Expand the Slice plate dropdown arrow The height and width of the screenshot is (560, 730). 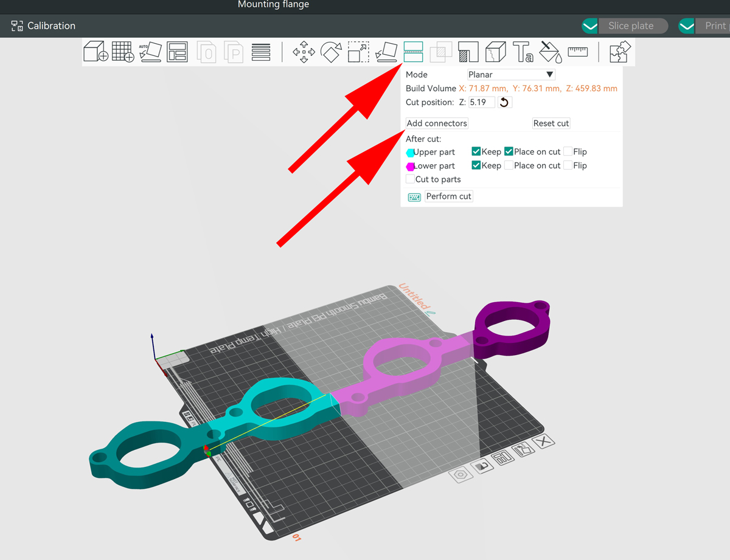[589, 26]
